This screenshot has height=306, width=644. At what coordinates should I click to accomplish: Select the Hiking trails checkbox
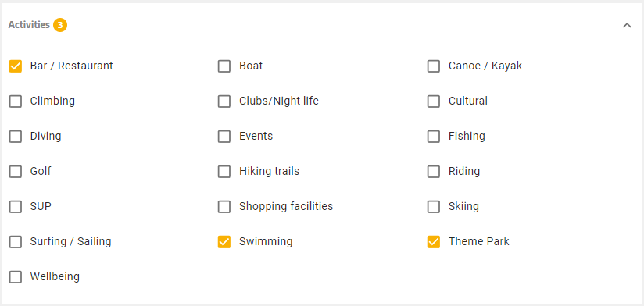tap(224, 172)
